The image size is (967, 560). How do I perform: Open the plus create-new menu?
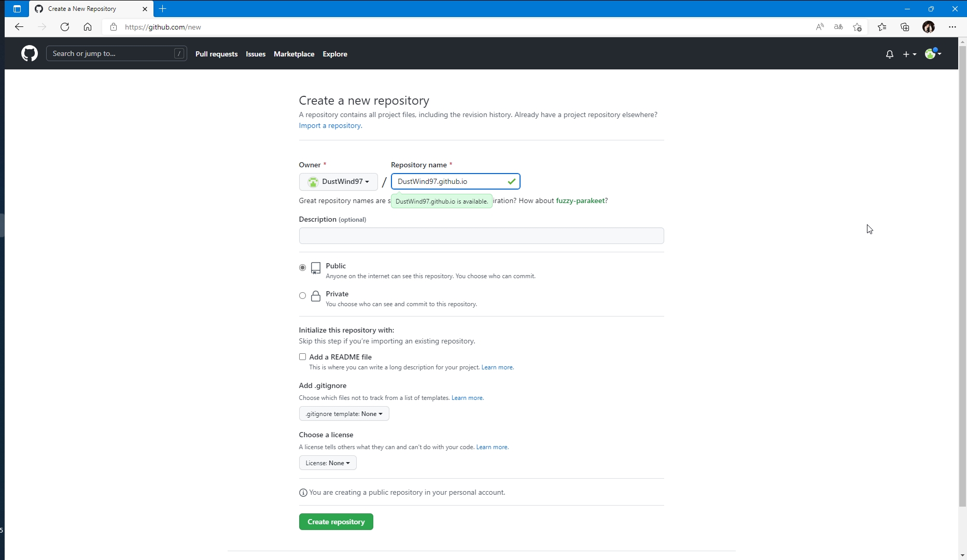(x=909, y=54)
